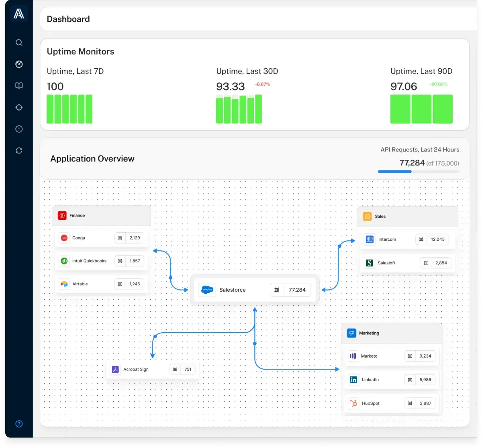
Task: Click the blue Marketing group icon
Action: pos(351,333)
